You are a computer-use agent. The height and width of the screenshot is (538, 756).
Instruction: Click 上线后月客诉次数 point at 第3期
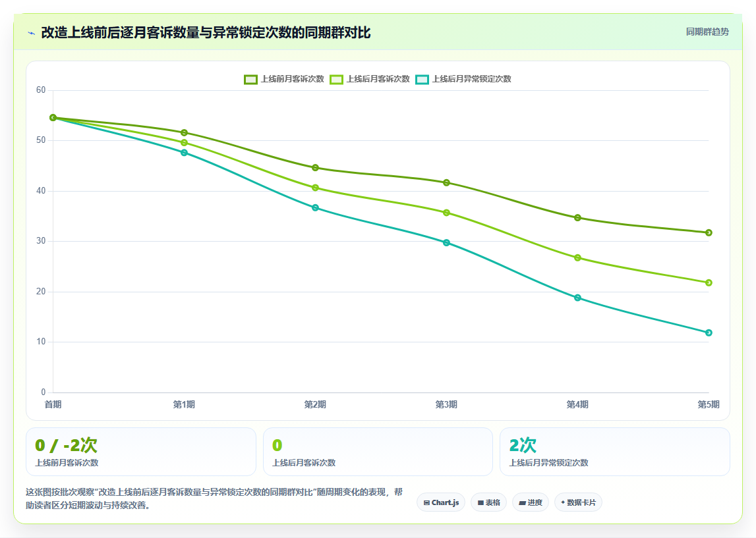(x=446, y=213)
